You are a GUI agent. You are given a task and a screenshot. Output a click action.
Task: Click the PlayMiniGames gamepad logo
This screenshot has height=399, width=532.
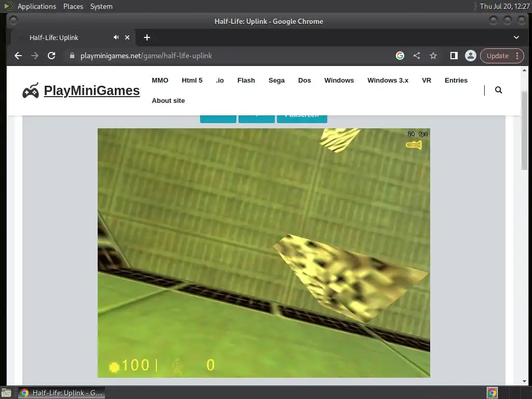(31, 90)
